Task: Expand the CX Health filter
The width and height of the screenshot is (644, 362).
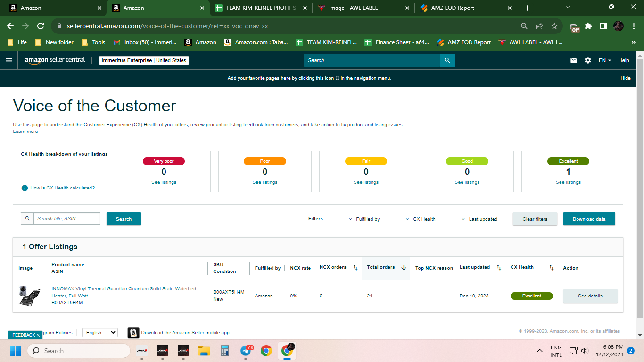Action: [x=421, y=219]
